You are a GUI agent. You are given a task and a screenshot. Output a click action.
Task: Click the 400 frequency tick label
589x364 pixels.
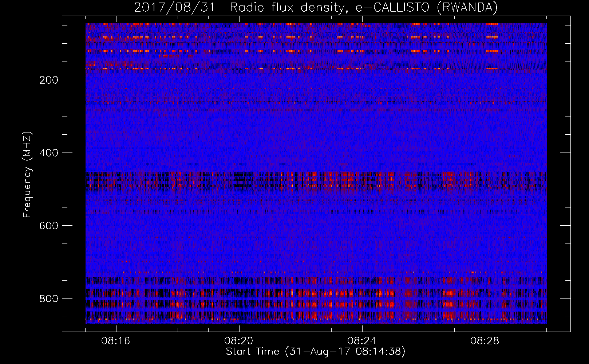(48, 153)
